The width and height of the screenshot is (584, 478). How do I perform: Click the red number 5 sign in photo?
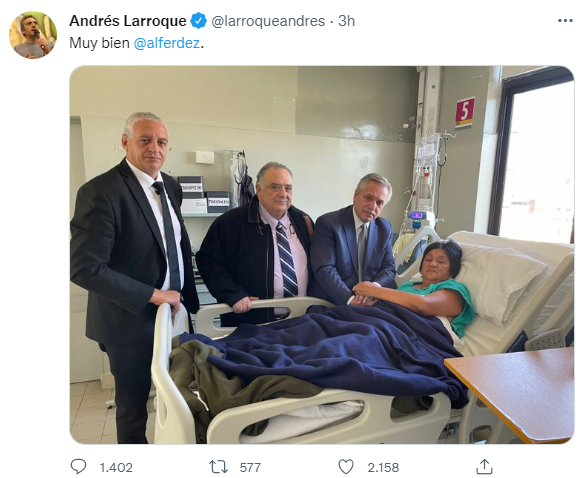(465, 112)
